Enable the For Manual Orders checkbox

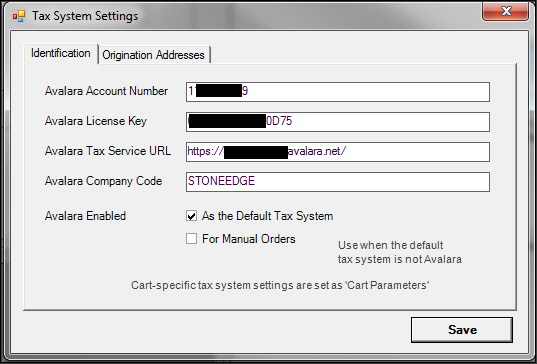click(191, 238)
